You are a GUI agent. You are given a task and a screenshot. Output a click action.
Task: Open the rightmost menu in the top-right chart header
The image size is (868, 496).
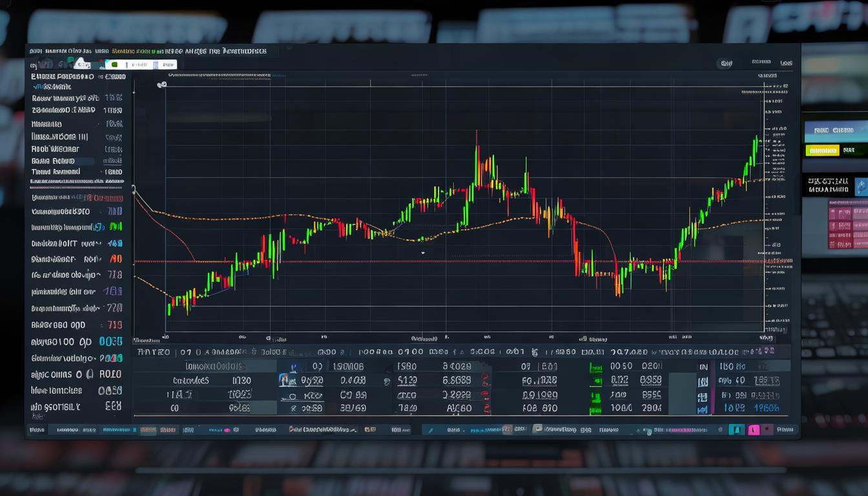click(786, 63)
